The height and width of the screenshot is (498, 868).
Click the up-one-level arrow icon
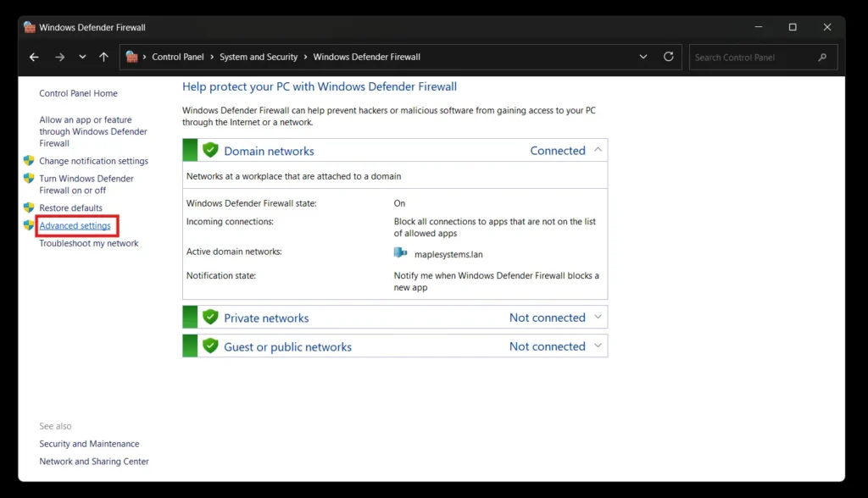(x=103, y=58)
